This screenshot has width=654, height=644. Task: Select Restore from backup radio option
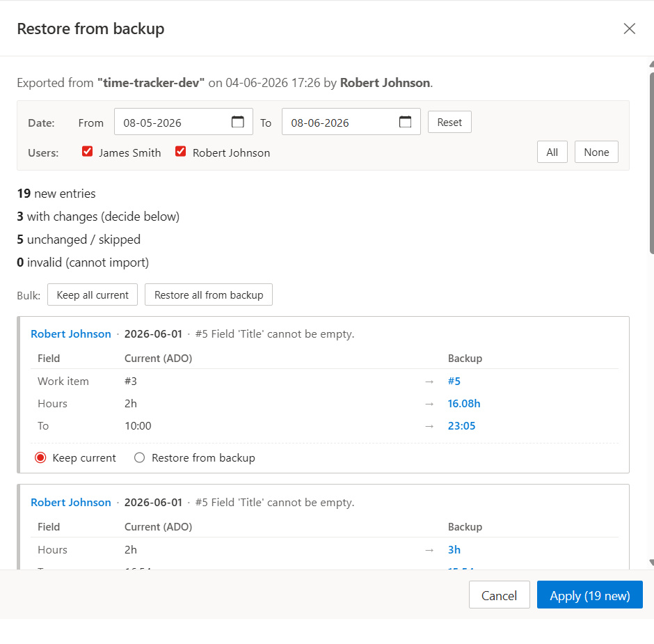point(140,458)
